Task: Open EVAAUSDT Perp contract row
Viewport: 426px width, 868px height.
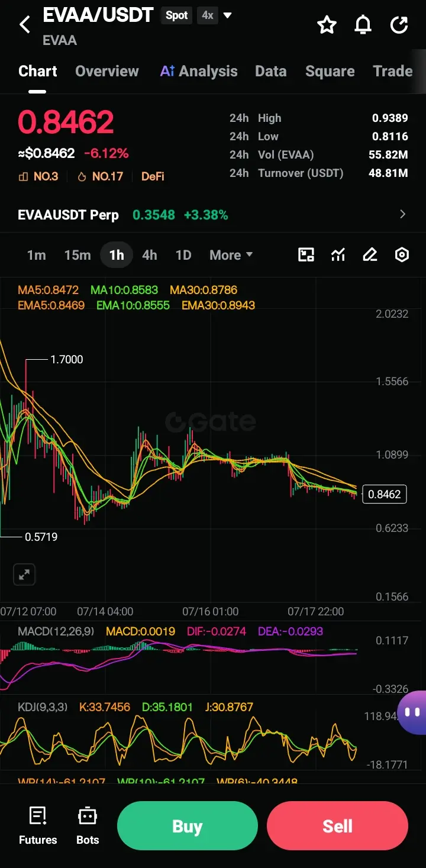Action: pyautogui.click(x=213, y=215)
